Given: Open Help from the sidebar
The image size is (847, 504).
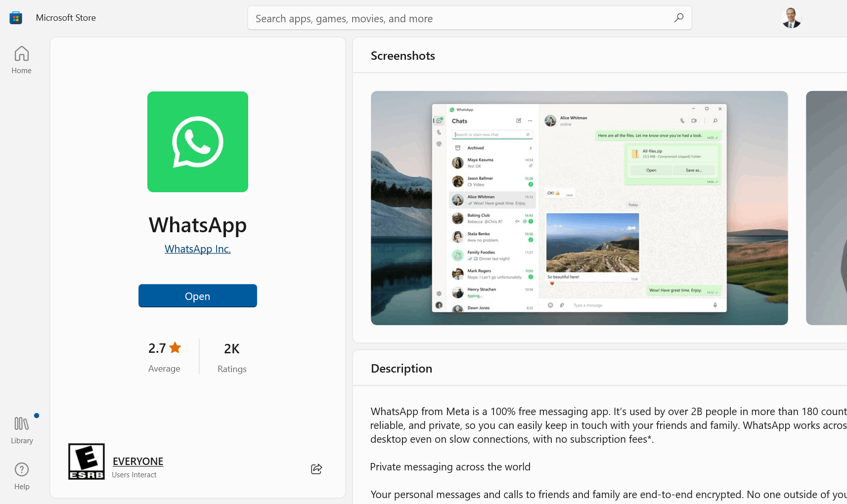Looking at the screenshot, I should pyautogui.click(x=22, y=476).
